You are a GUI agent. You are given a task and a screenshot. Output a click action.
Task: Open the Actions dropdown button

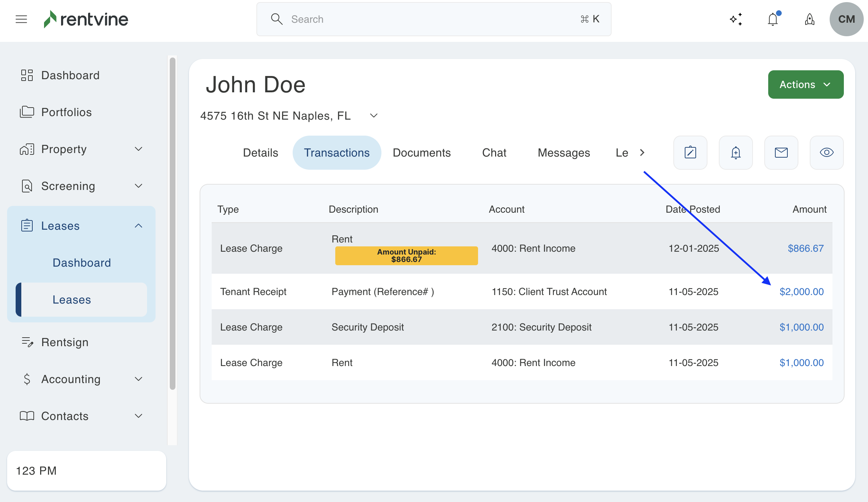pos(805,84)
